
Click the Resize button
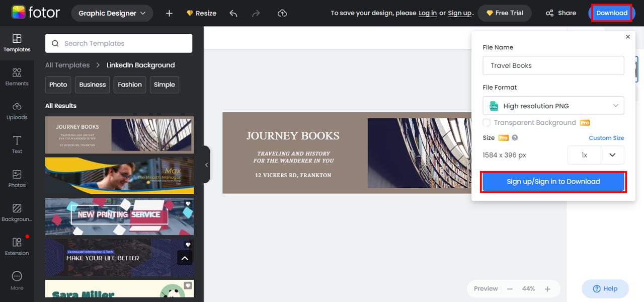201,13
